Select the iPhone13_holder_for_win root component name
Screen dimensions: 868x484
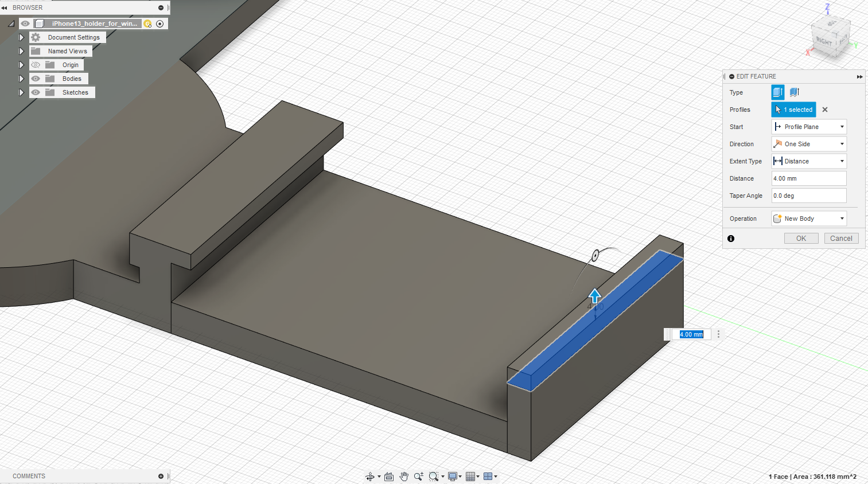[x=95, y=24]
